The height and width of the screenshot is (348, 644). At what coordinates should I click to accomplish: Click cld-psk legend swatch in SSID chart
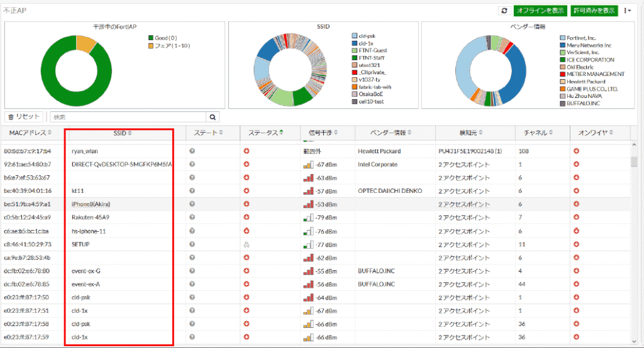(x=355, y=36)
